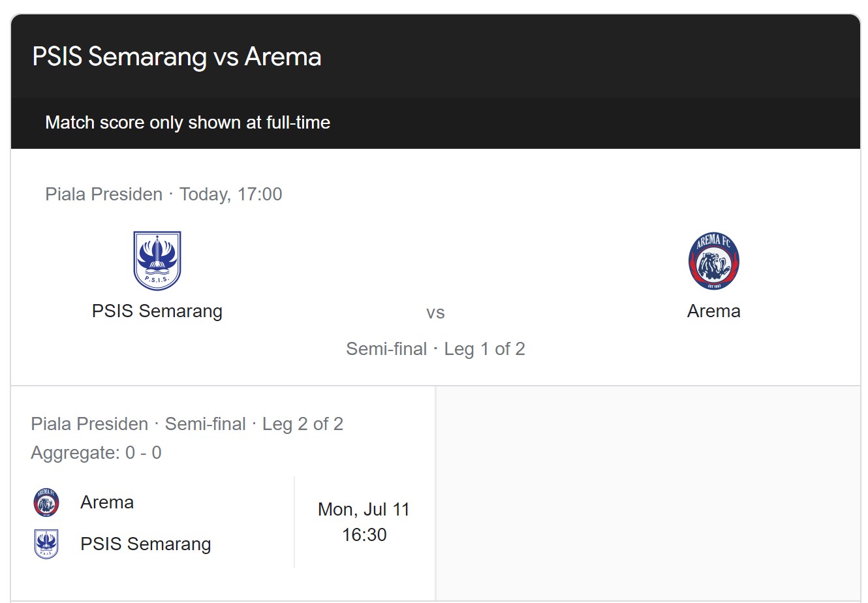Open Arema team row in Leg 2 card
This screenshot has width=868, height=603.
[107, 502]
